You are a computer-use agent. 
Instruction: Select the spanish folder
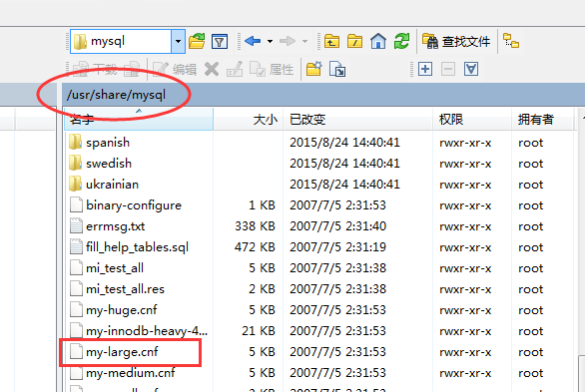point(108,143)
